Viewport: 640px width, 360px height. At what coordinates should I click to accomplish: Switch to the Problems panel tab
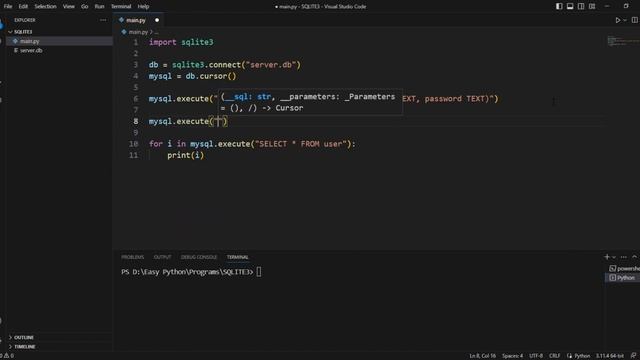[133, 257]
